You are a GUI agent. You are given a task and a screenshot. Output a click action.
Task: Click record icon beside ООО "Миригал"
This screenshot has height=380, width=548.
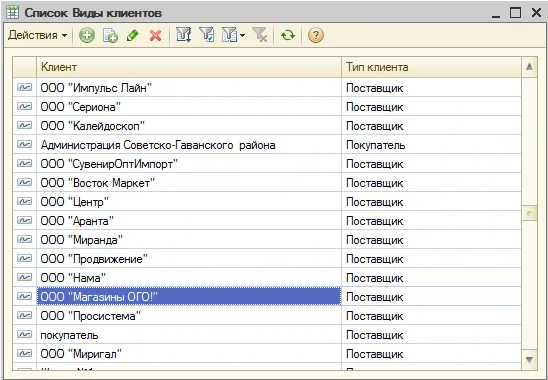coord(24,353)
